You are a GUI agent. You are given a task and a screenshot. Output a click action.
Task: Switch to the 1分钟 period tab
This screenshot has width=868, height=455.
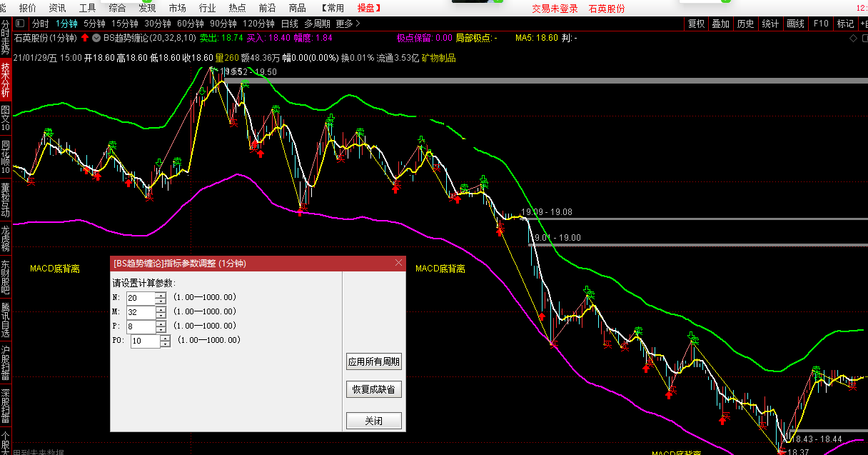coord(66,24)
